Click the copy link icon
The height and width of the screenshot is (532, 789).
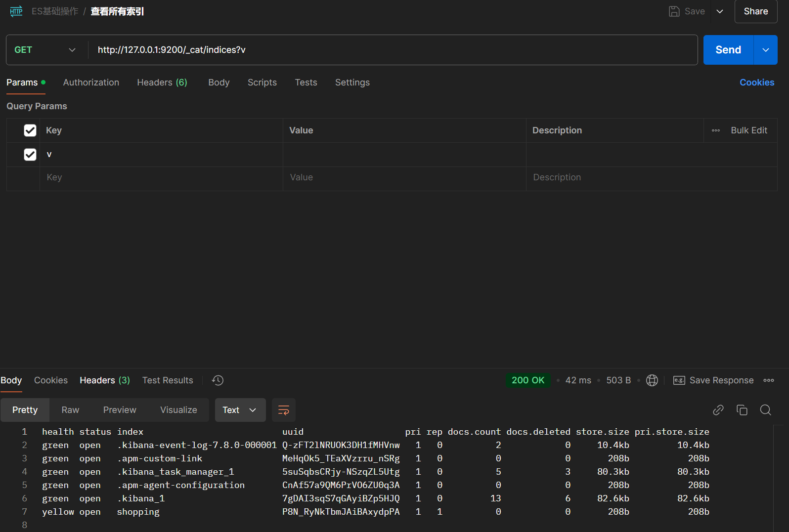pyautogui.click(x=718, y=410)
